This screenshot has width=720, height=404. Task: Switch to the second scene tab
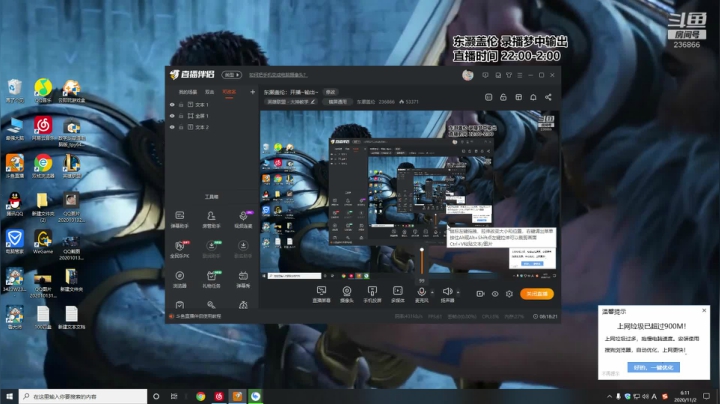(209, 92)
